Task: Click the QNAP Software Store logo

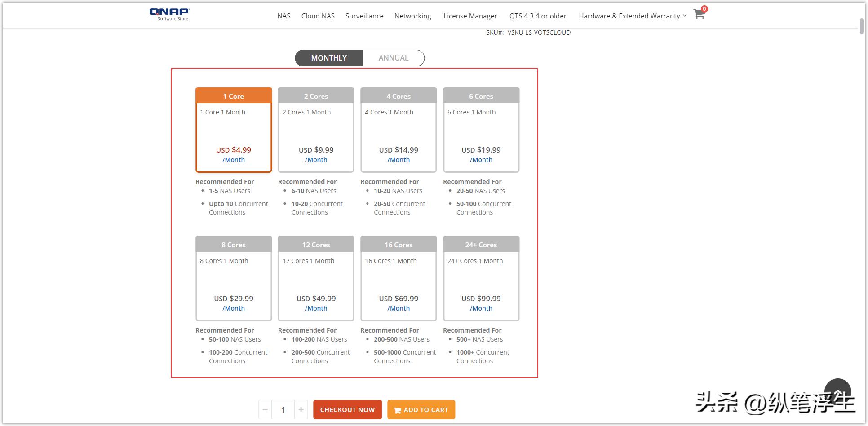Action: [x=170, y=14]
